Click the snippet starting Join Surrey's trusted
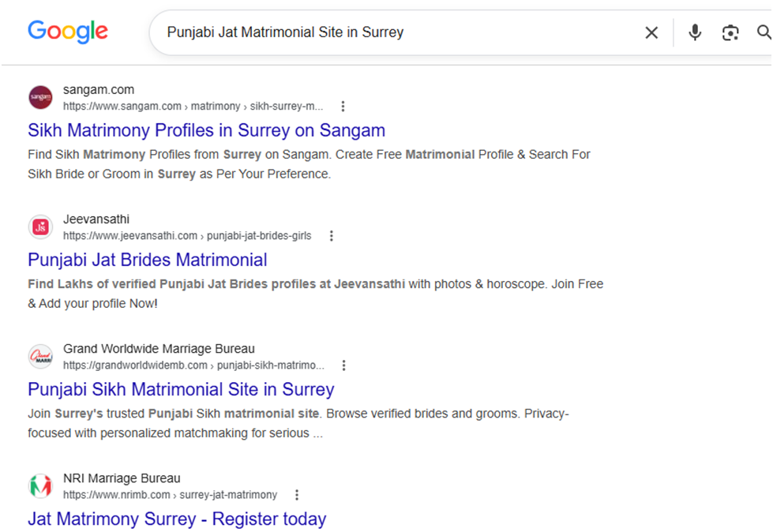This screenshot has height=532, width=773. tap(298, 423)
